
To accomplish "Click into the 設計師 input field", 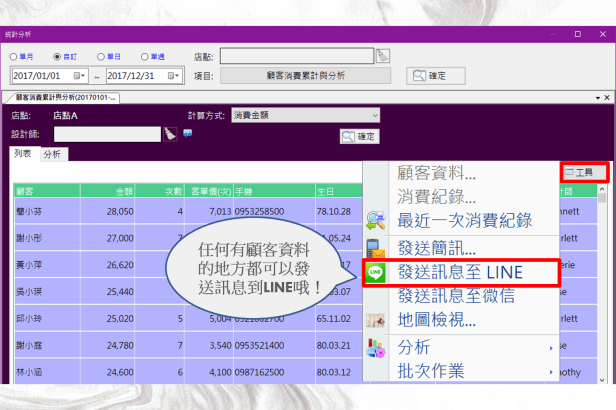I will (106, 134).
